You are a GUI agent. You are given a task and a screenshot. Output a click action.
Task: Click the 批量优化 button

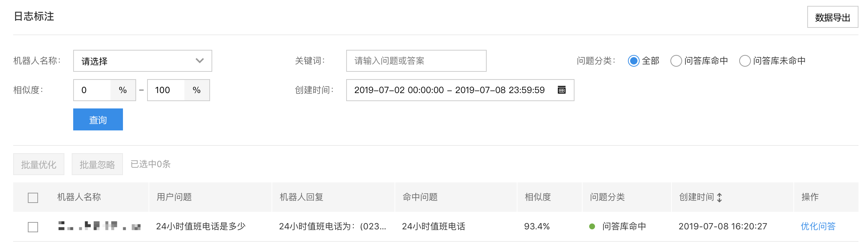click(39, 164)
